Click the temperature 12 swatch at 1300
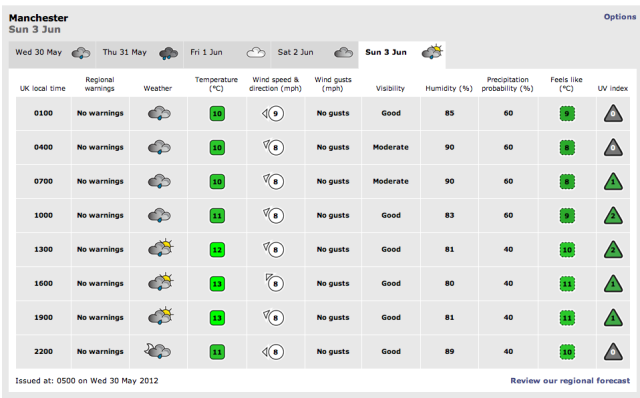640x398 pixels. click(x=217, y=250)
